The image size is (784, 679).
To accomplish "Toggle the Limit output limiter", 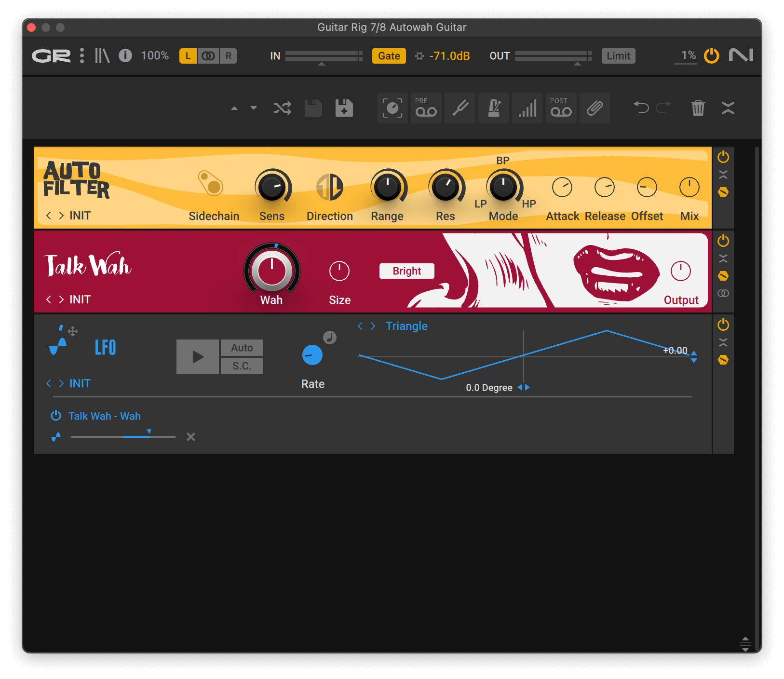I will click(x=618, y=56).
